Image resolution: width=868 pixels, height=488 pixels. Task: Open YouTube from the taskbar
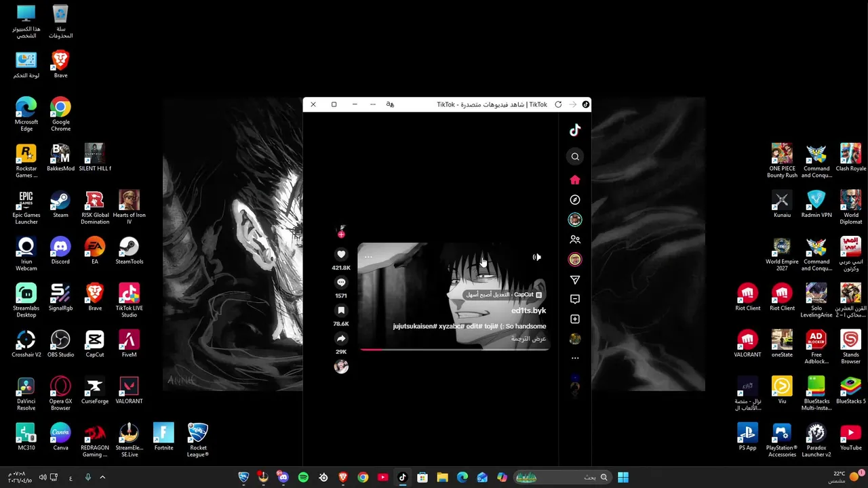[382, 477]
